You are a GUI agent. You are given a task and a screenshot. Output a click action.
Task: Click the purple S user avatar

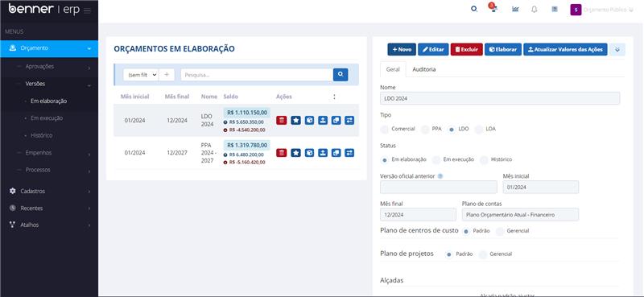coord(576,10)
